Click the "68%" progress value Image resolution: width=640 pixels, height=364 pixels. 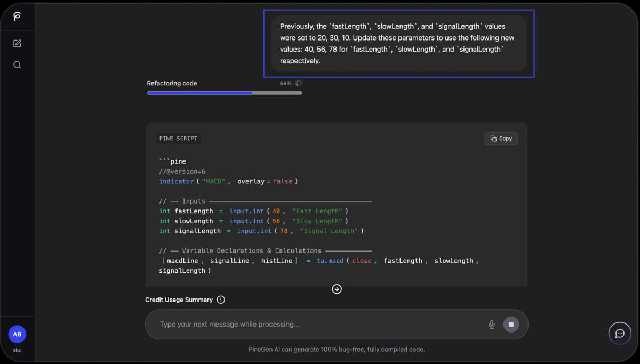[285, 83]
